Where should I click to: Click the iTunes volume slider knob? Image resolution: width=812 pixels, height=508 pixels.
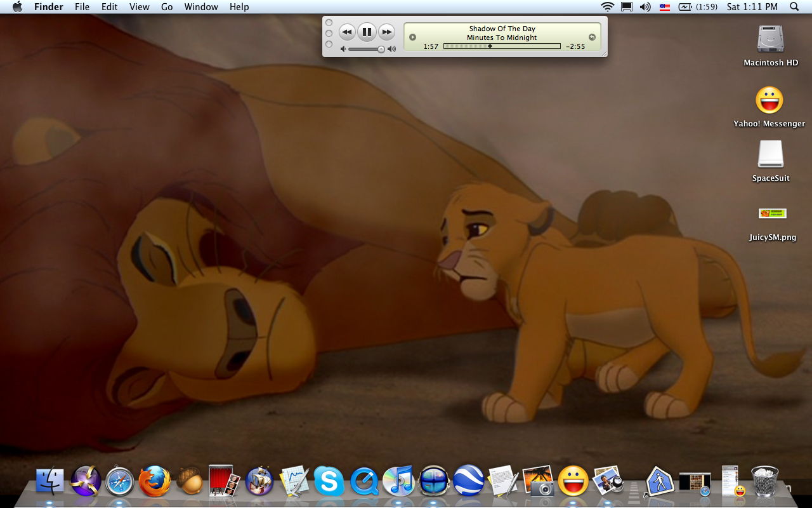click(x=381, y=49)
